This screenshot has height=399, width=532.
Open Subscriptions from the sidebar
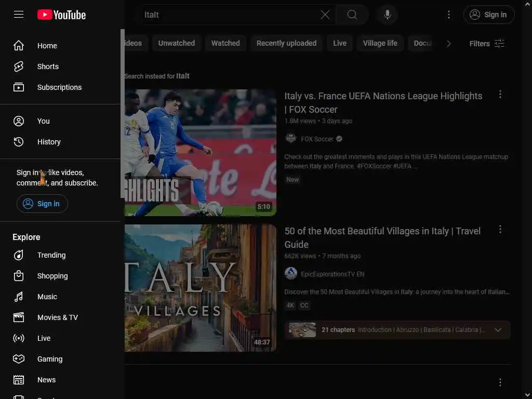coord(60,87)
